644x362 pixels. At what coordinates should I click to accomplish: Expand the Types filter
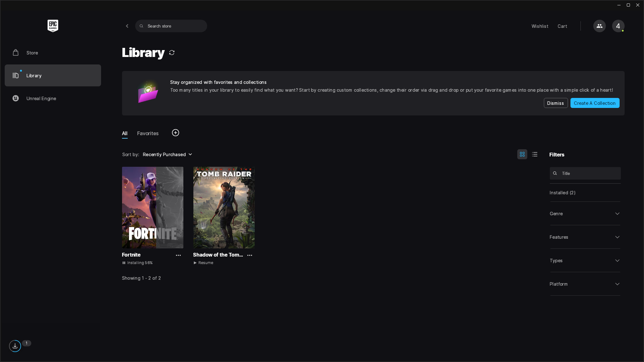pos(585,261)
